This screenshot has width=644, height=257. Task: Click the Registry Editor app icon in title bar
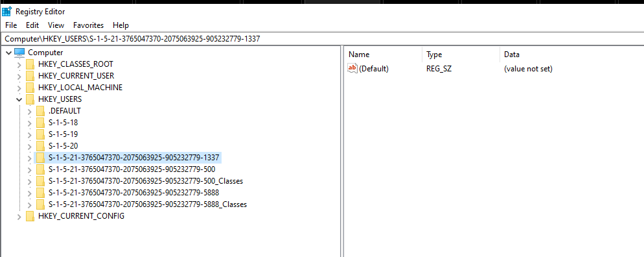click(x=6, y=12)
